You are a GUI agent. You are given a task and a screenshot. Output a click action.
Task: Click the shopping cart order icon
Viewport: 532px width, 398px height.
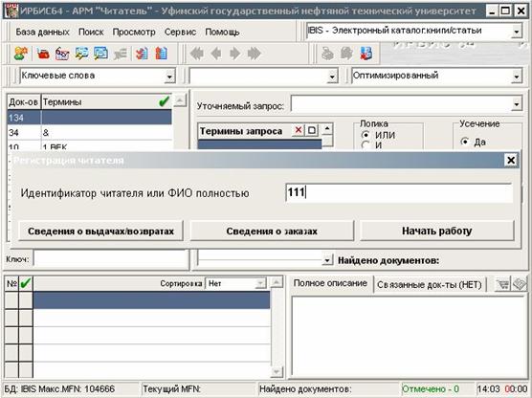(x=502, y=284)
